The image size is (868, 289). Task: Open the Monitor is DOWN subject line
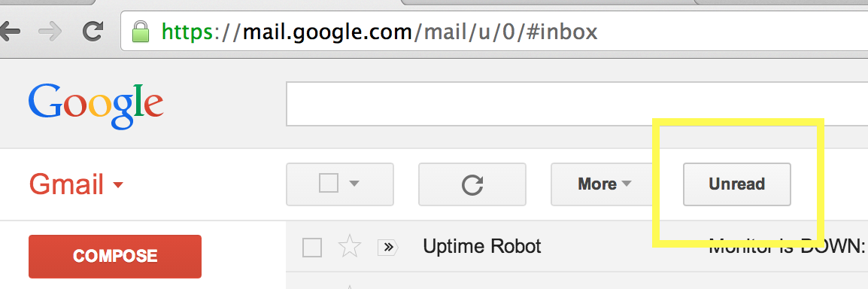pyautogui.click(x=787, y=246)
